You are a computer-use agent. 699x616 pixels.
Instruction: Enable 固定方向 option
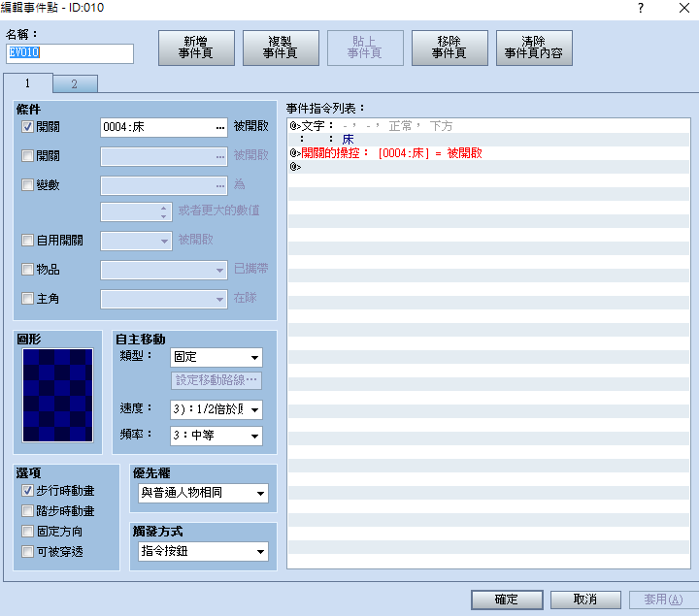pos(27,532)
